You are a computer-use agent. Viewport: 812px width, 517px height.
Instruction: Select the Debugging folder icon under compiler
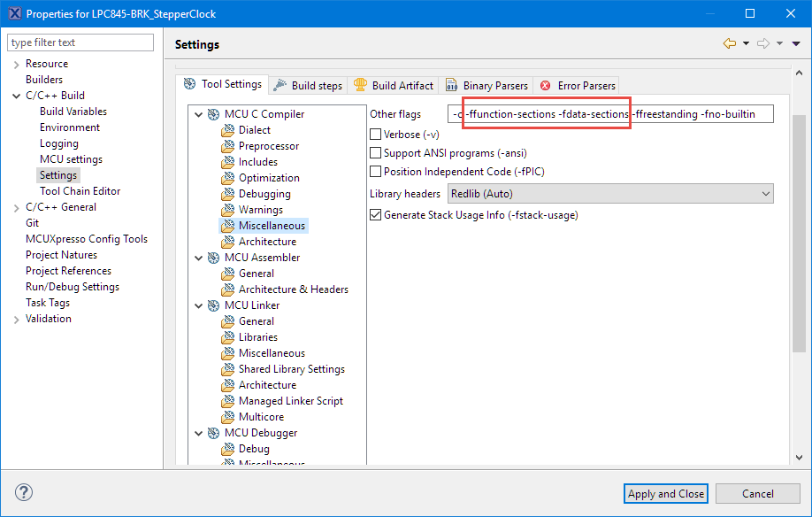coord(228,194)
